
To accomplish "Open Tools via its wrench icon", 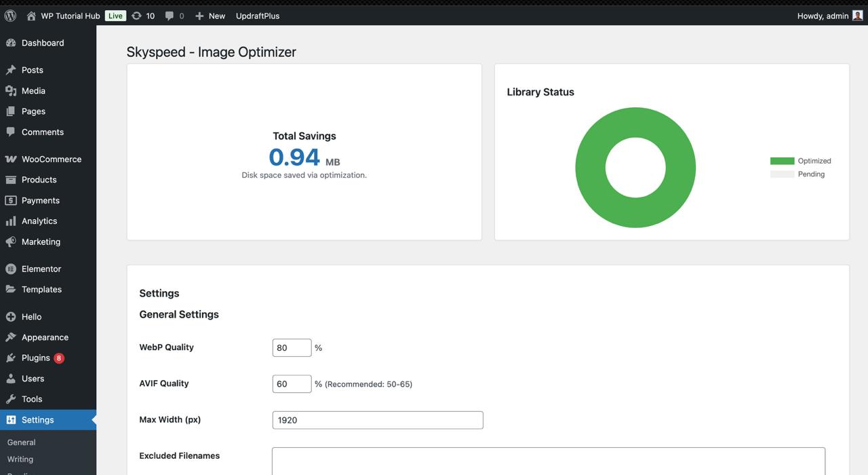I will (x=12, y=398).
